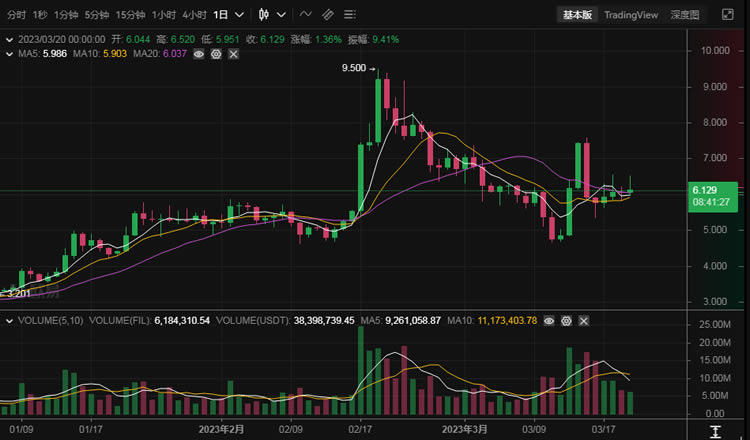Toggle VOLUME indicator visibility eye icon
The image size is (750, 440).
(x=548, y=321)
